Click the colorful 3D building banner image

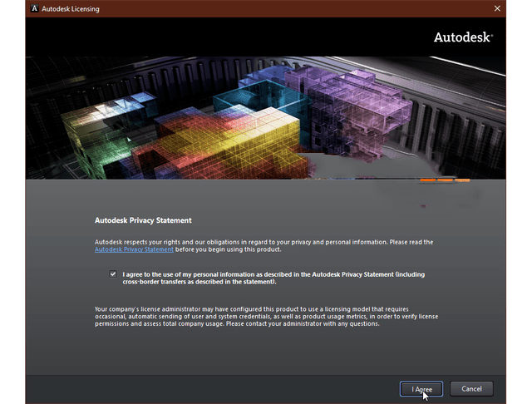click(x=266, y=118)
